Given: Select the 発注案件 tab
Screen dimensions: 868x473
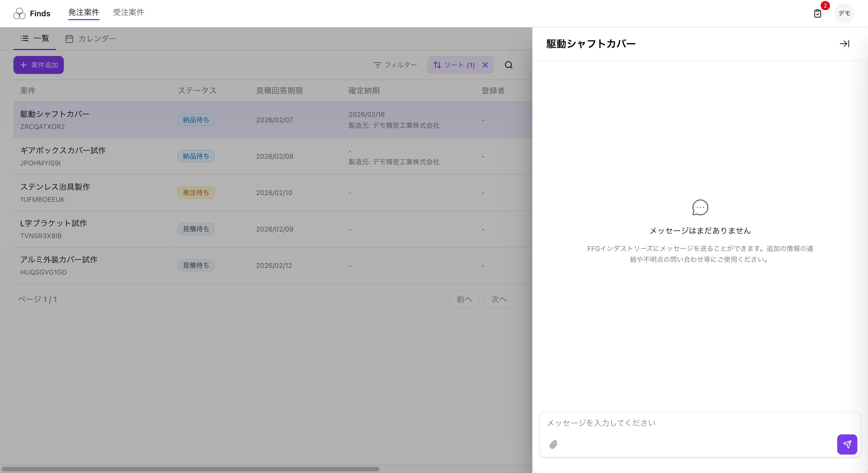Looking at the screenshot, I should [x=84, y=12].
